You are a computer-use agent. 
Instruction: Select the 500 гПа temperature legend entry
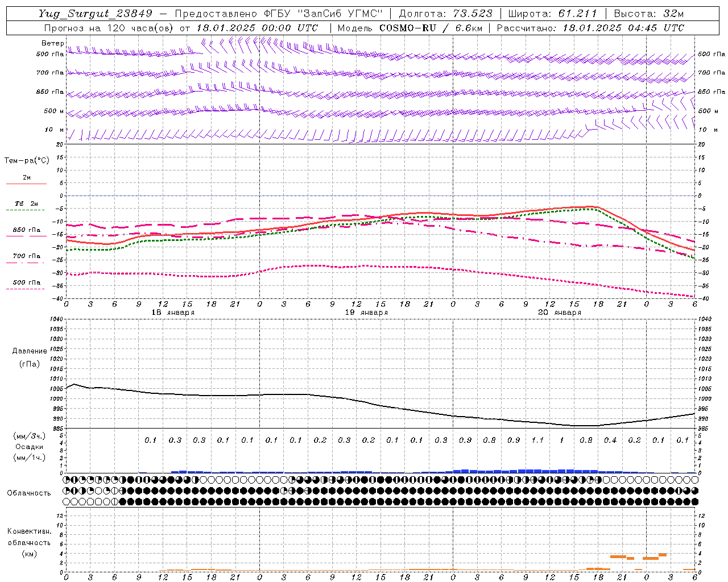(27, 282)
